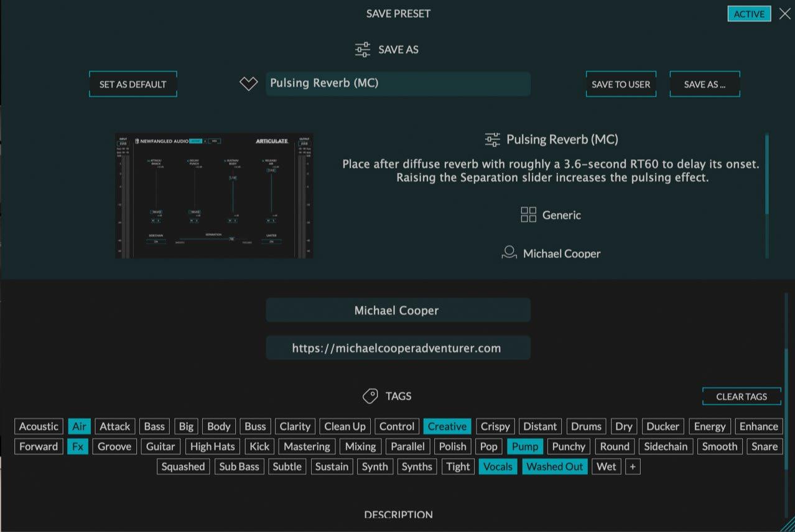Edit the website URL field

click(398, 348)
